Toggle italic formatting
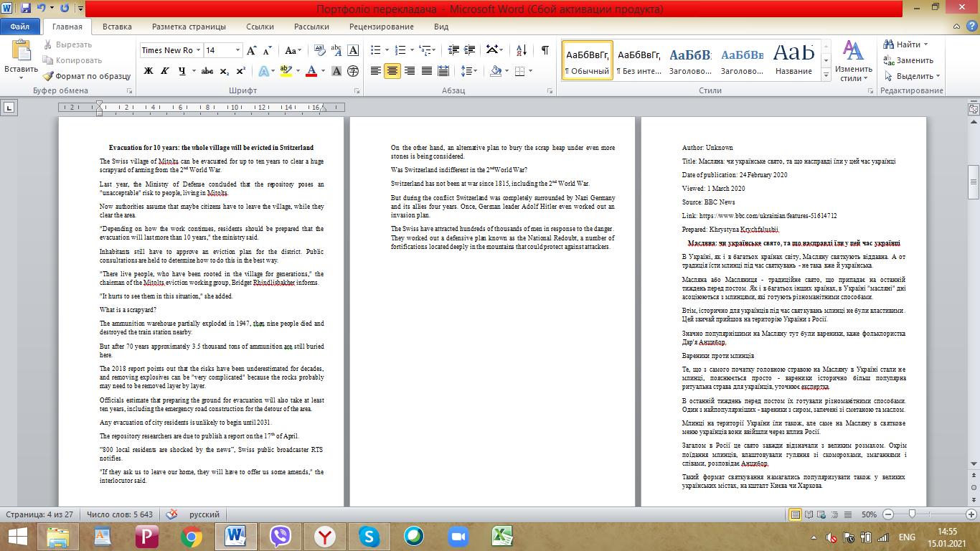 pos(166,71)
